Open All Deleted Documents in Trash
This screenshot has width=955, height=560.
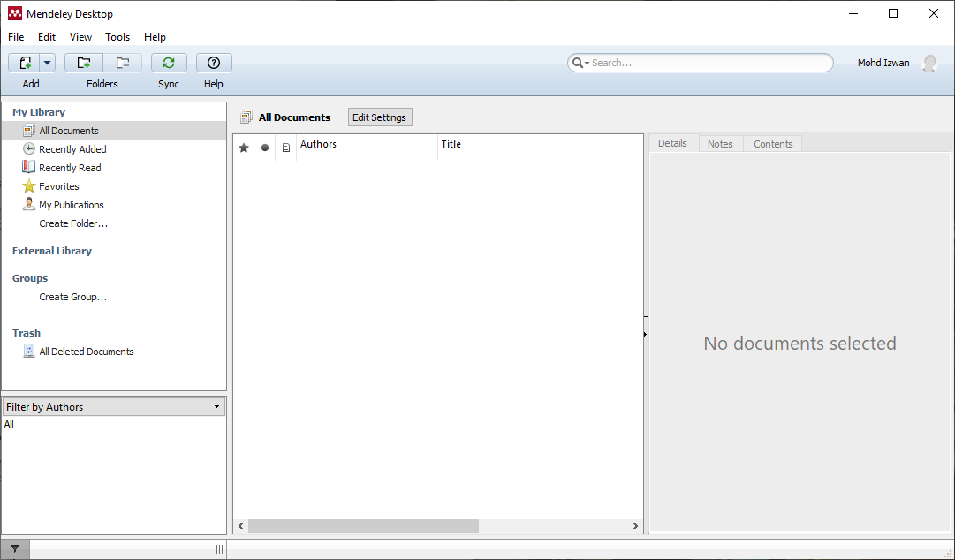click(86, 352)
